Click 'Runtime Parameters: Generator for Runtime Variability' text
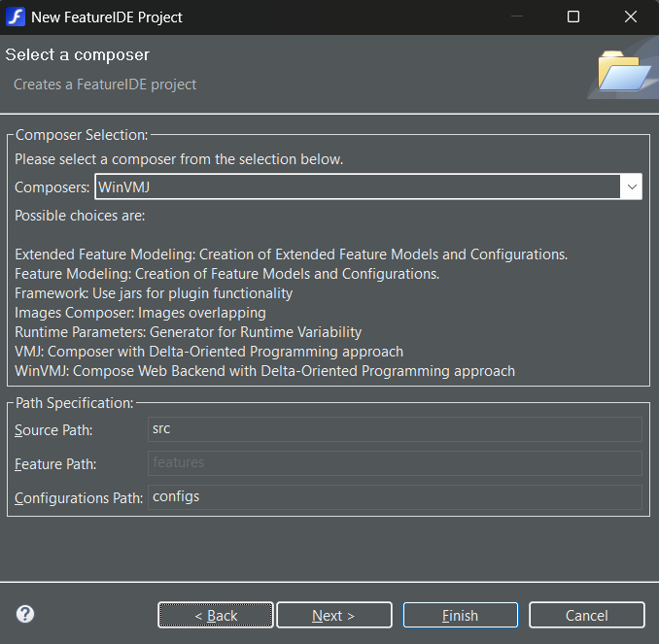This screenshot has height=644, width=659. point(188,332)
